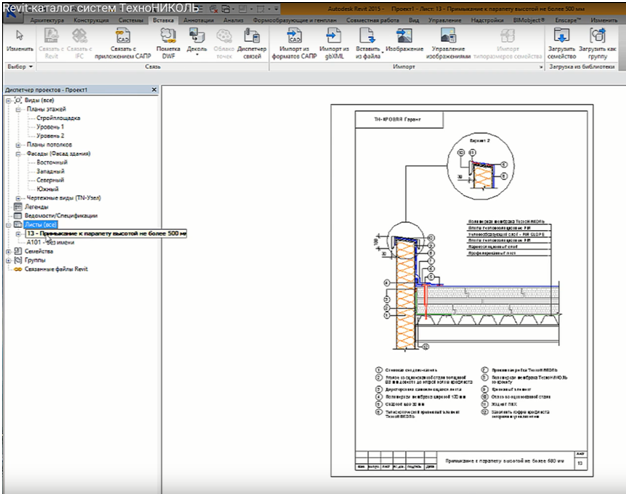
Task: Click the Revit application menu button
Action: (11, 14)
